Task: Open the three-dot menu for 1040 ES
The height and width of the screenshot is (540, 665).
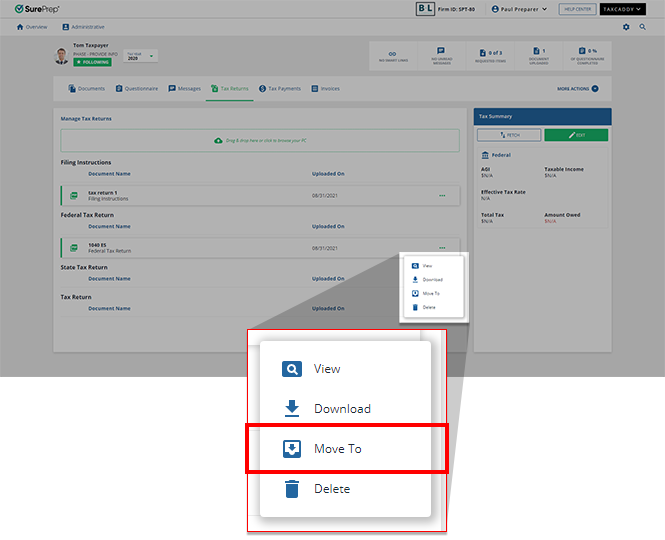Action: pos(442,248)
